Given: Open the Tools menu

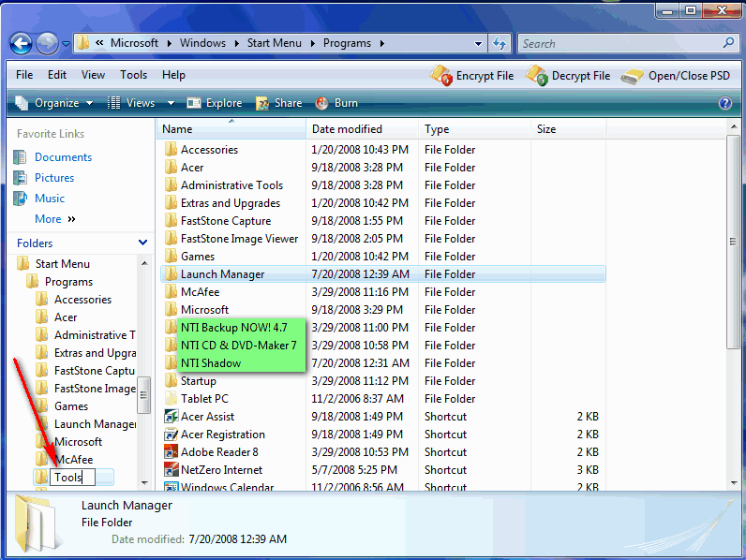Looking at the screenshot, I should 134,75.
